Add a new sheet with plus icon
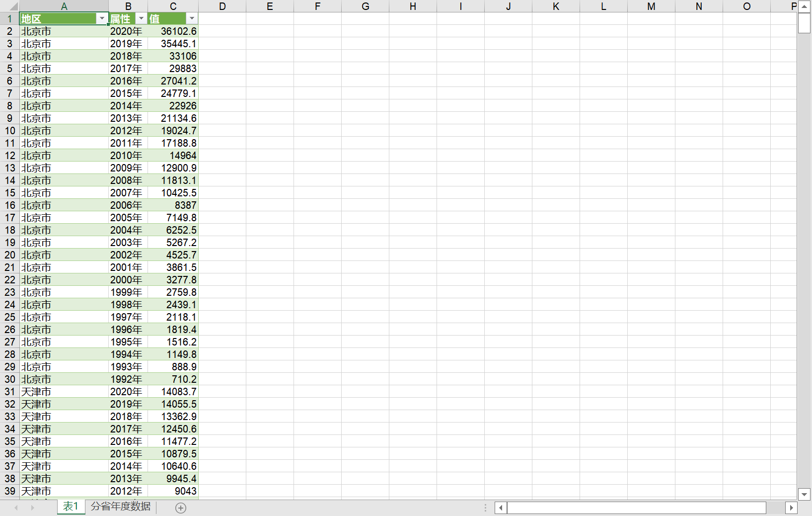This screenshot has height=516, width=812. [181, 508]
